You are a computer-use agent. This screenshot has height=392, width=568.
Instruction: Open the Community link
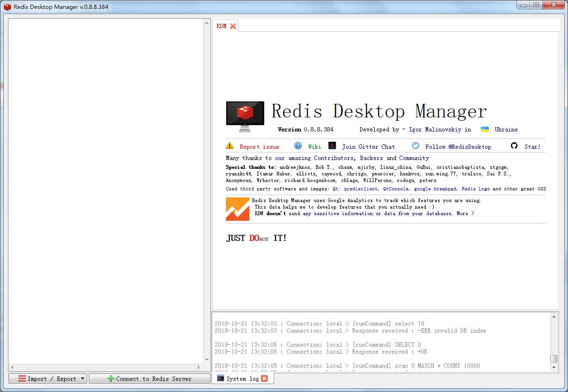point(414,158)
